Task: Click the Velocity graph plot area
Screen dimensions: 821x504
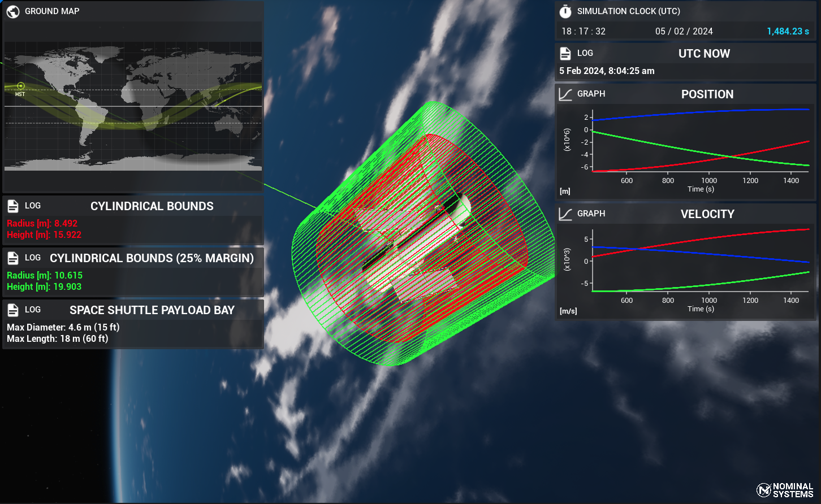Action: (x=701, y=260)
